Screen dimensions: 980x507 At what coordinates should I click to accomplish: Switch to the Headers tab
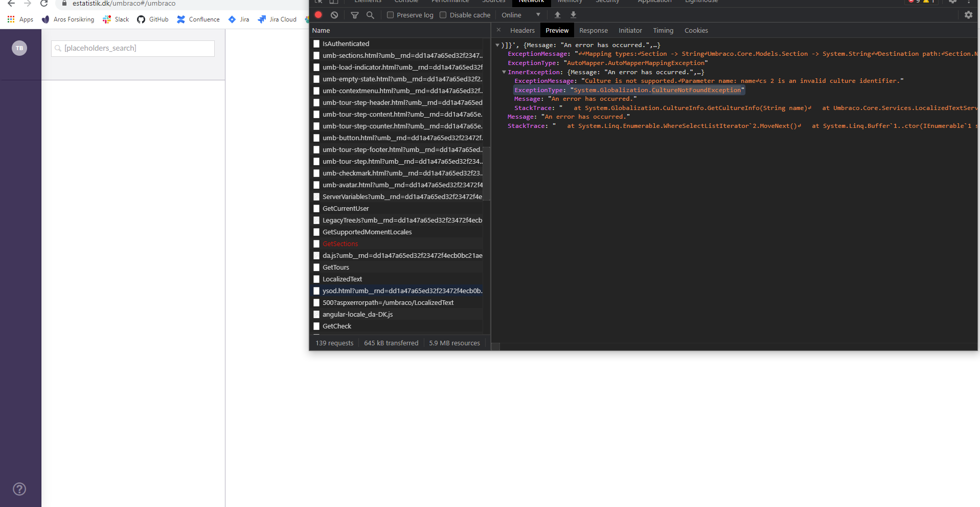(x=522, y=31)
